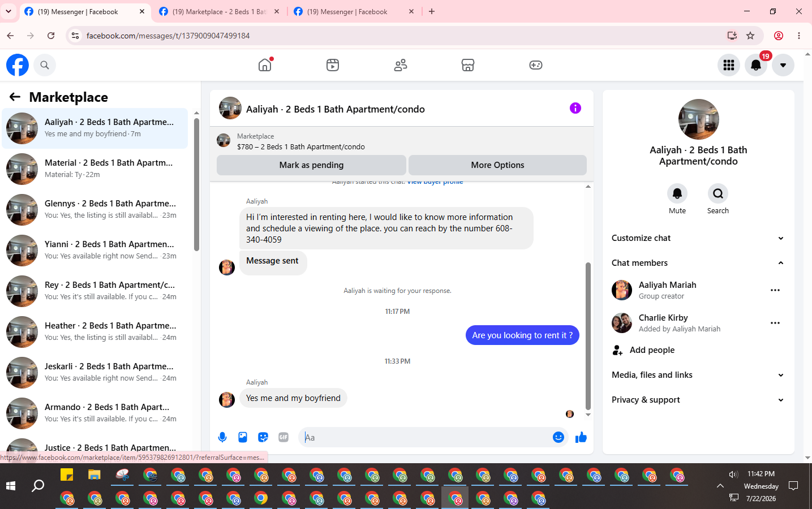Screen dimensions: 812x509
Task: Open the Glennys conversation in list
Action: [x=95, y=210]
